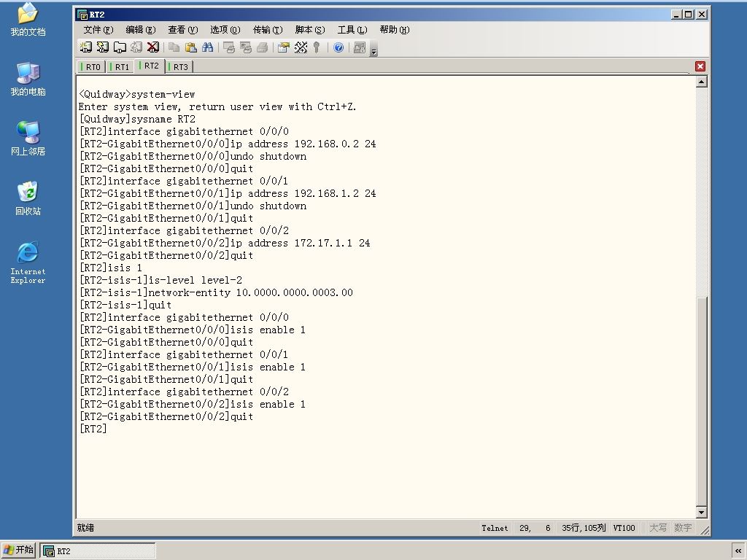Screen dimensions: 747x560
Task: Click the RT2 window title bar icon
Action: (x=82, y=15)
